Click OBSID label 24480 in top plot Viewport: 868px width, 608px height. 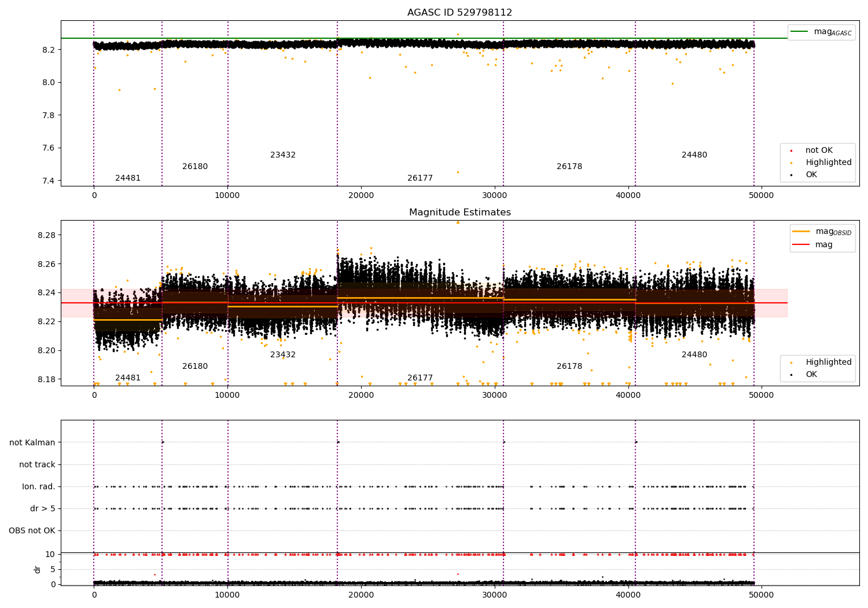click(x=694, y=155)
